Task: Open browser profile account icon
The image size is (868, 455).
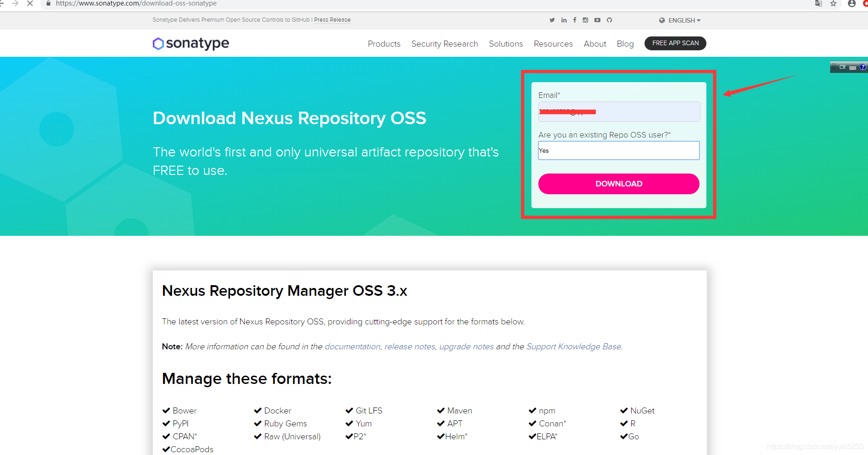Action: click(852, 3)
